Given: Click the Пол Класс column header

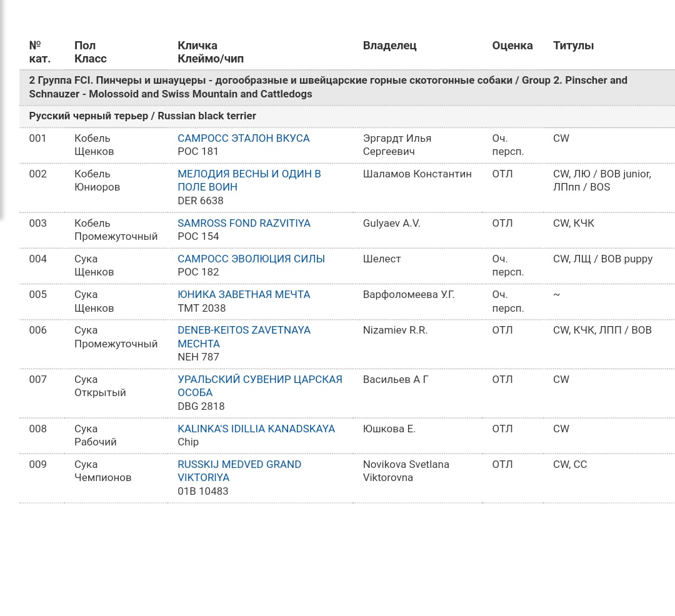Looking at the screenshot, I should pos(91,52).
